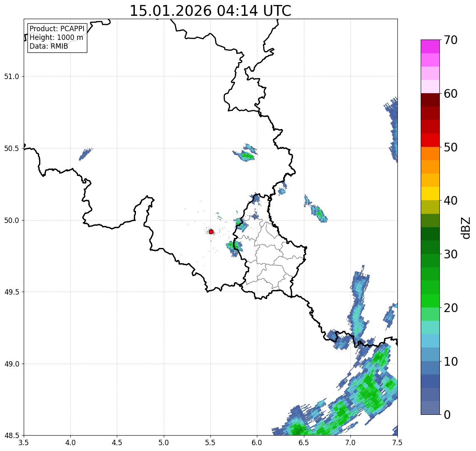The image size is (476, 451).
Task: Click colorbar tick label 50
Action: click(451, 147)
